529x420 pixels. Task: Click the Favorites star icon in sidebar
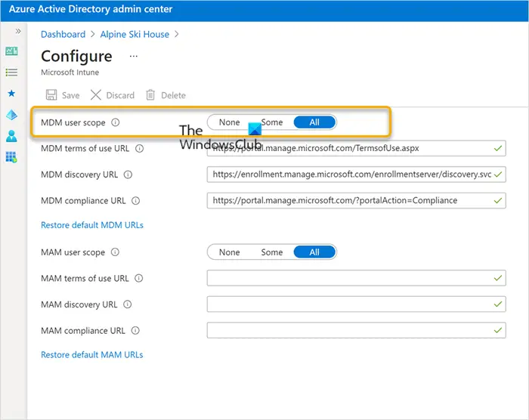click(x=11, y=94)
